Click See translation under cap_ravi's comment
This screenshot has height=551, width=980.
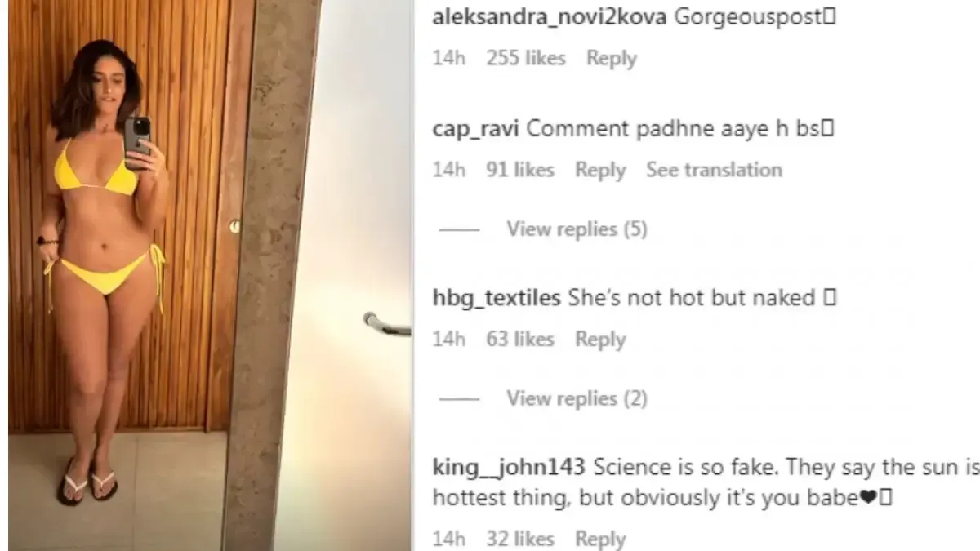715,170
